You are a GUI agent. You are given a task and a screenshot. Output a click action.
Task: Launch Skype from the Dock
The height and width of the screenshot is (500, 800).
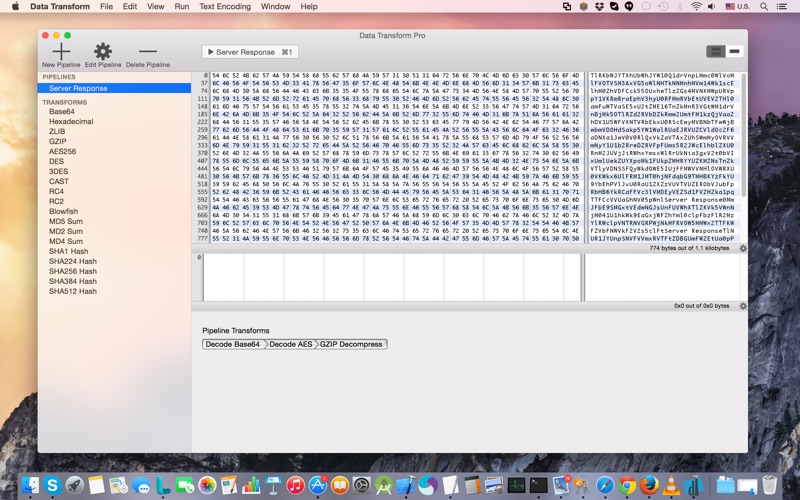tap(52, 485)
